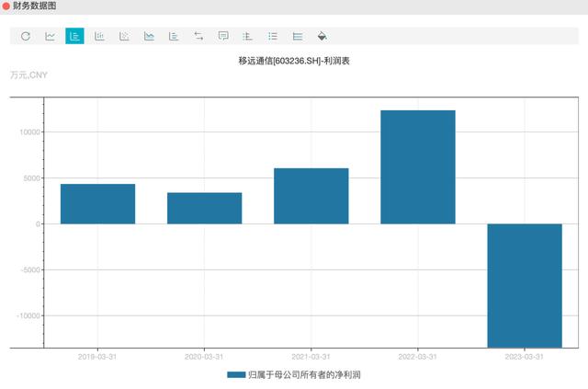This screenshot has height=389, width=588.
Task: Click the 10000 y-axis label
Action: (x=29, y=132)
